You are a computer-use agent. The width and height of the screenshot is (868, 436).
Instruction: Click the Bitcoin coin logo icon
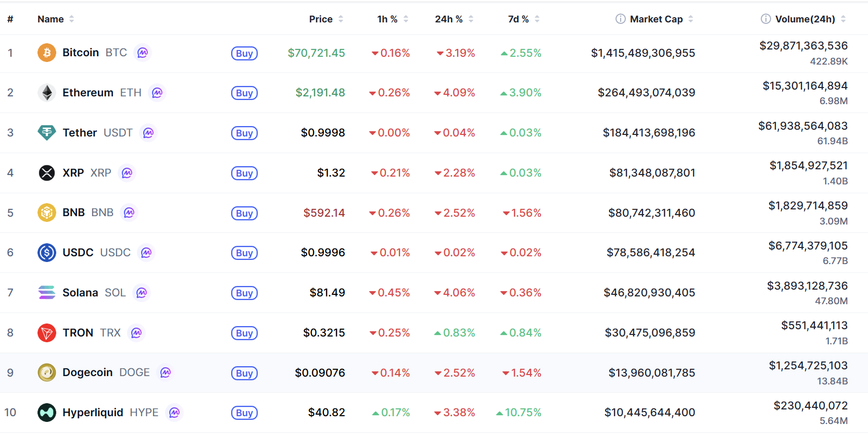pyautogui.click(x=47, y=53)
